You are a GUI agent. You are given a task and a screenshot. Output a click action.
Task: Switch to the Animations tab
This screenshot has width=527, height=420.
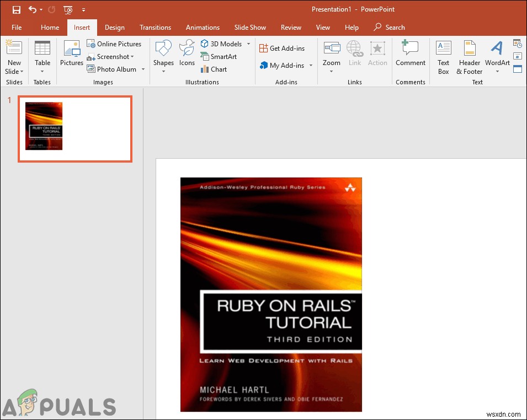pos(203,27)
